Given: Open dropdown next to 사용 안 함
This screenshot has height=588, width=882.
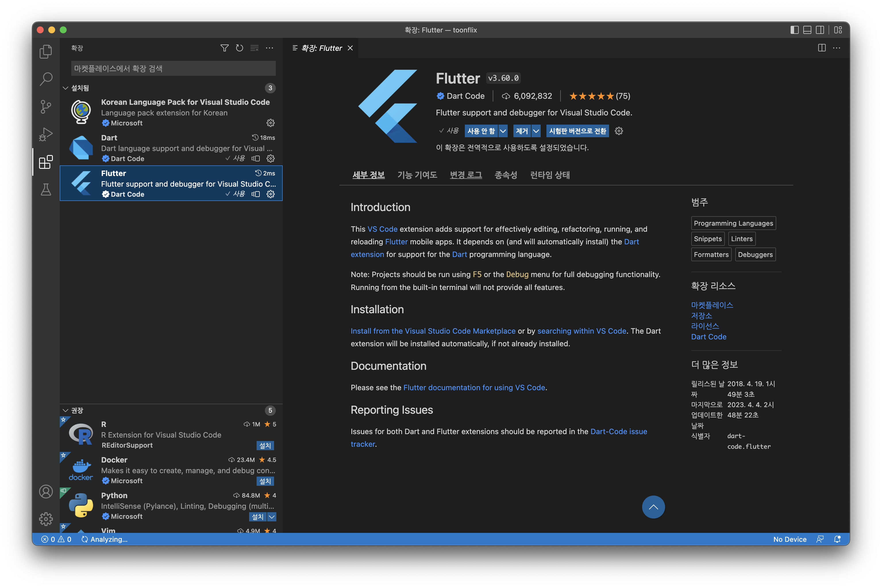Looking at the screenshot, I should click(503, 131).
